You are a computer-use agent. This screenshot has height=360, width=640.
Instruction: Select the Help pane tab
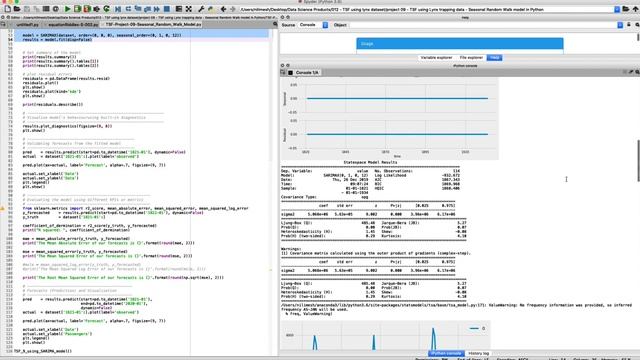(x=494, y=58)
